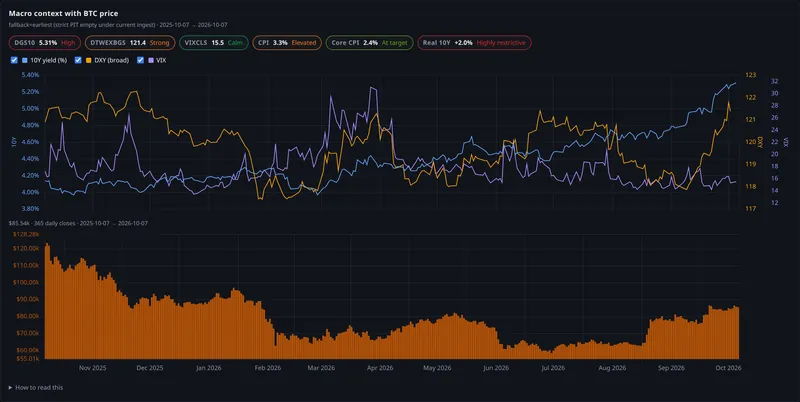800x402 pixels.
Task: Toggle the VIX series checkbox
Action: [140, 60]
